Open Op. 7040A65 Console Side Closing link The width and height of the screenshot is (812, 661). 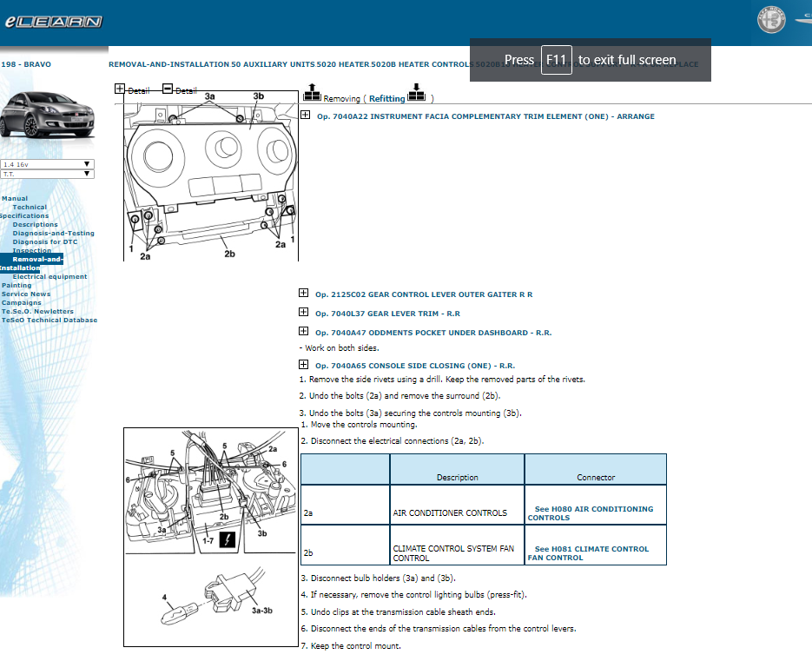415,366
